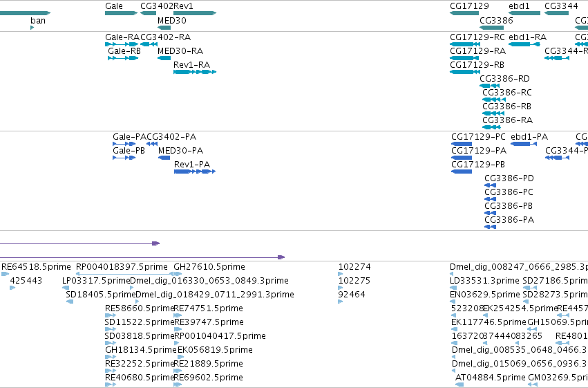
Task: Click the CG17129 gene feature
Action: (x=464, y=13)
